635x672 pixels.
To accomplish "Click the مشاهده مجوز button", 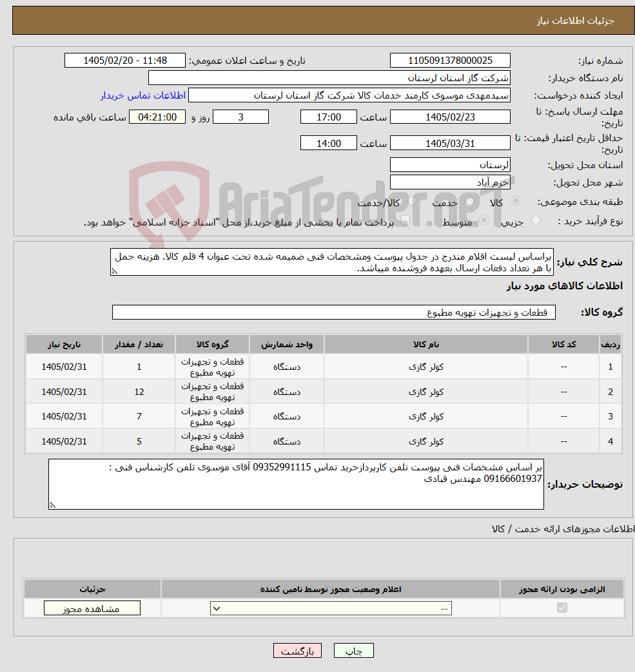I will (x=92, y=609).
